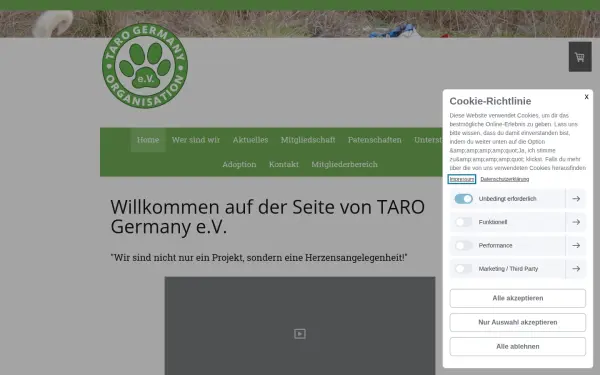Click the Cookie-Richtlinie heading

pos(490,101)
